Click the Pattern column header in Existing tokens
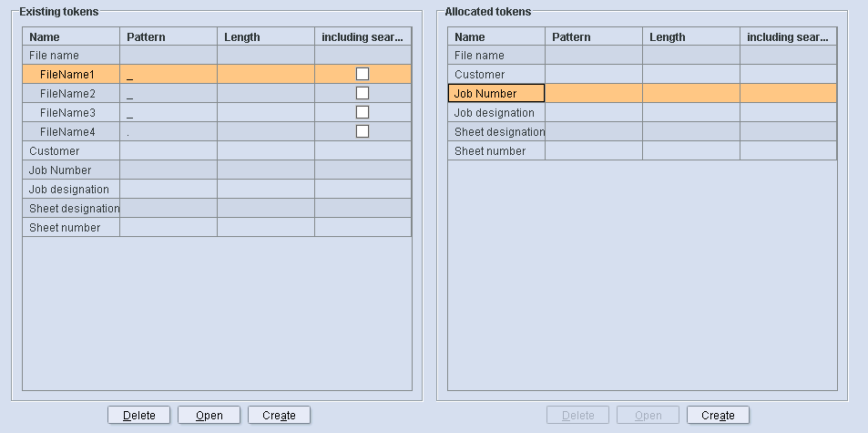This screenshot has width=868, height=433. 168,37
